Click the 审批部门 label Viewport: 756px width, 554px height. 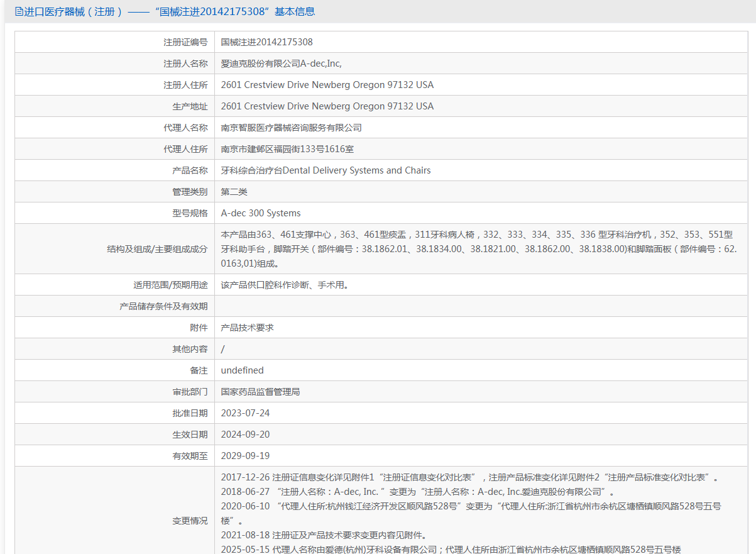coord(190,392)
